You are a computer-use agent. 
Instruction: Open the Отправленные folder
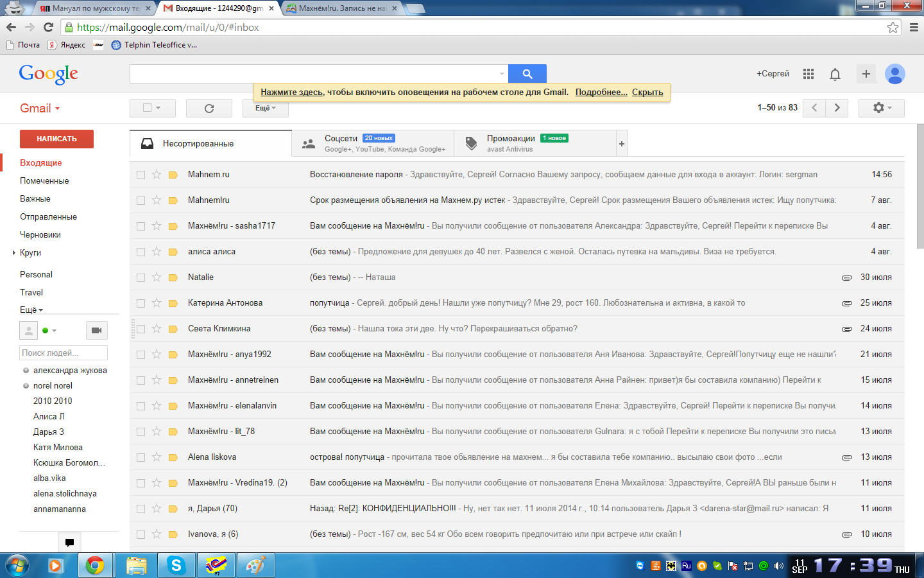(48, 217)
